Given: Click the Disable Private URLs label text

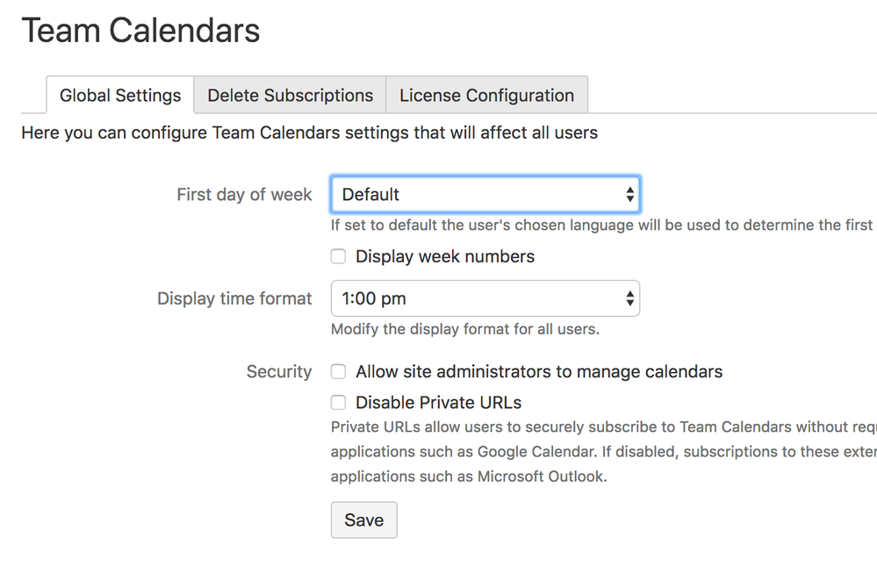Looking at the screenshot, I should click(x=439, y=403).
